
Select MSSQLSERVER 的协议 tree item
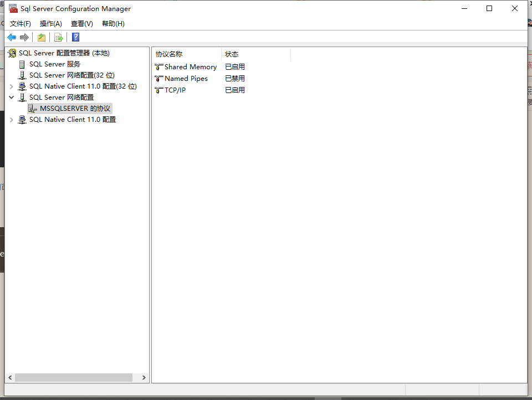(x=75, y=109)
